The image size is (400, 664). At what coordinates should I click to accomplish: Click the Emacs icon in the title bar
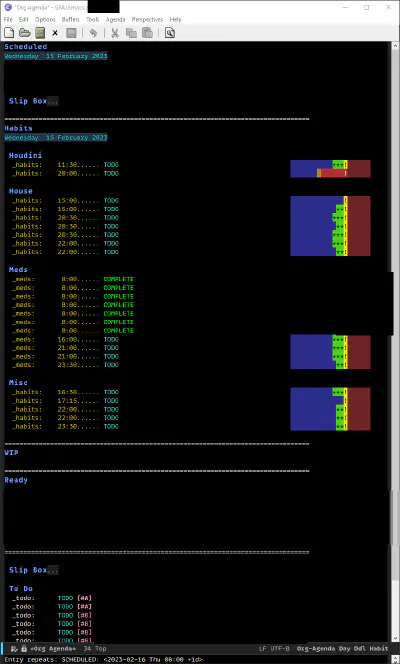pyautogui.click(x=7, y=7)
